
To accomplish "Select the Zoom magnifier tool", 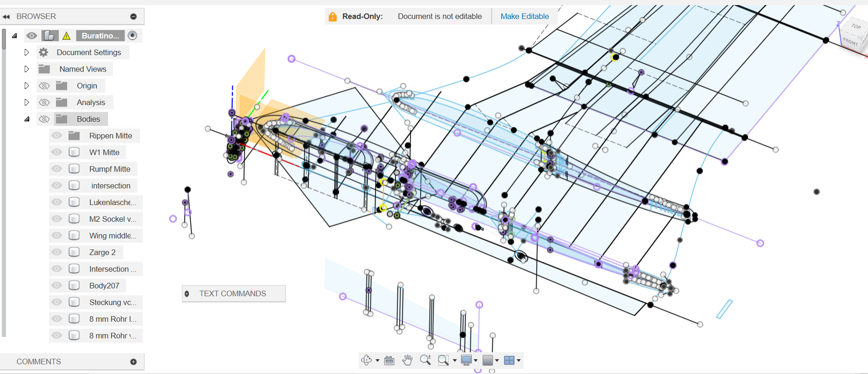I will pyautogui.click(x=425, y=360).
